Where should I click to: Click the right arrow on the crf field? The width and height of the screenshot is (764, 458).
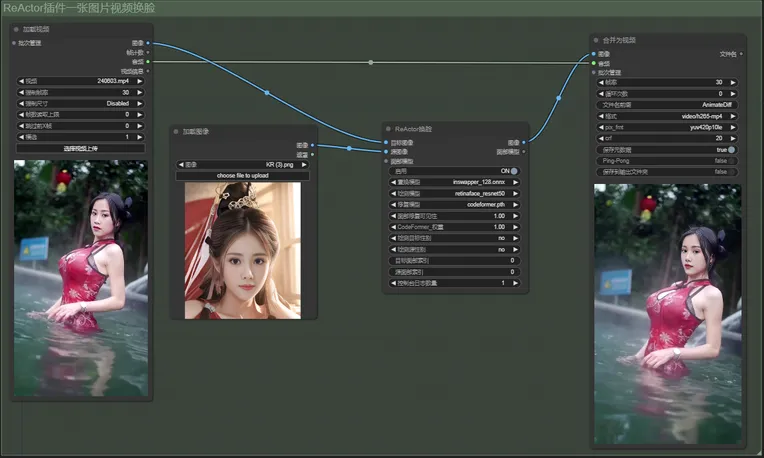732,138
